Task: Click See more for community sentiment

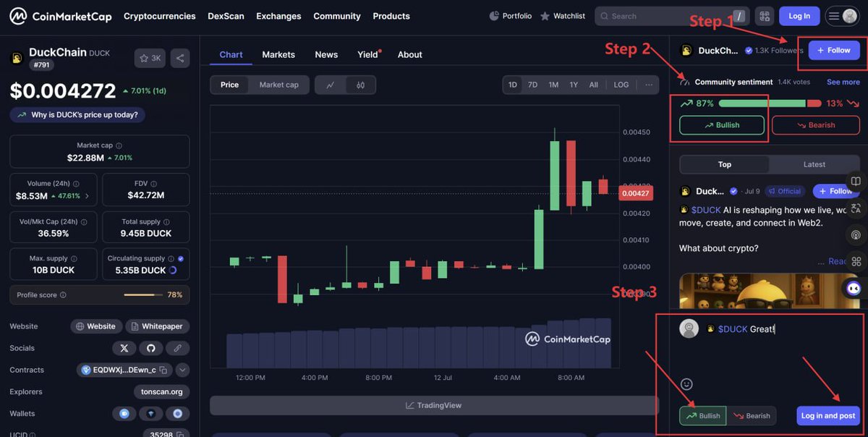Action: point(843,82)
